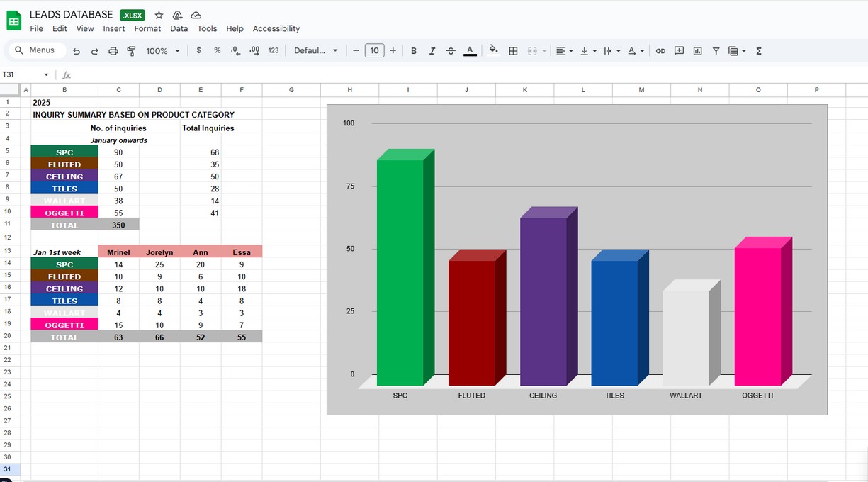The width and height of the screenshot is (868, 482).
Task: Select the 'Jan 1st week' cell
Action: (64, 252)
